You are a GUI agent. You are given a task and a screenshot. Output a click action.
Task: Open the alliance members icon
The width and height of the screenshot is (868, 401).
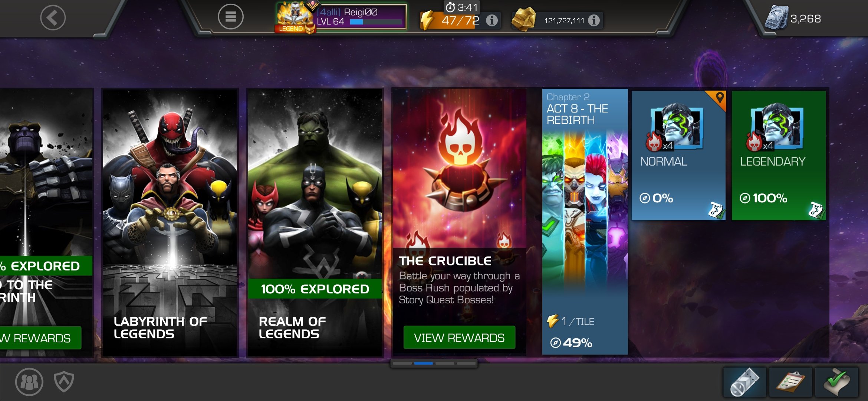point(29,382)
